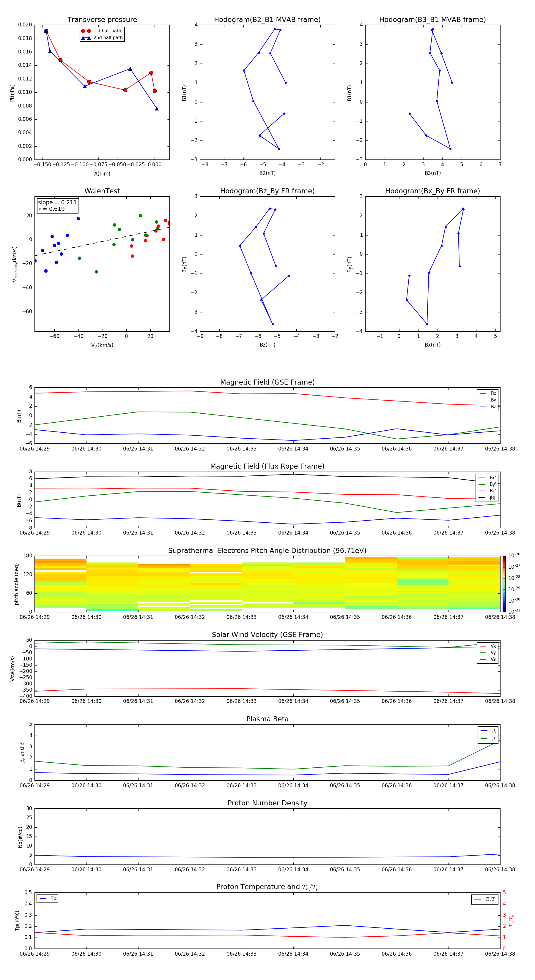Click the "pitch angle (deg)" axis label
535x980 pixels.
pos(17,584)
